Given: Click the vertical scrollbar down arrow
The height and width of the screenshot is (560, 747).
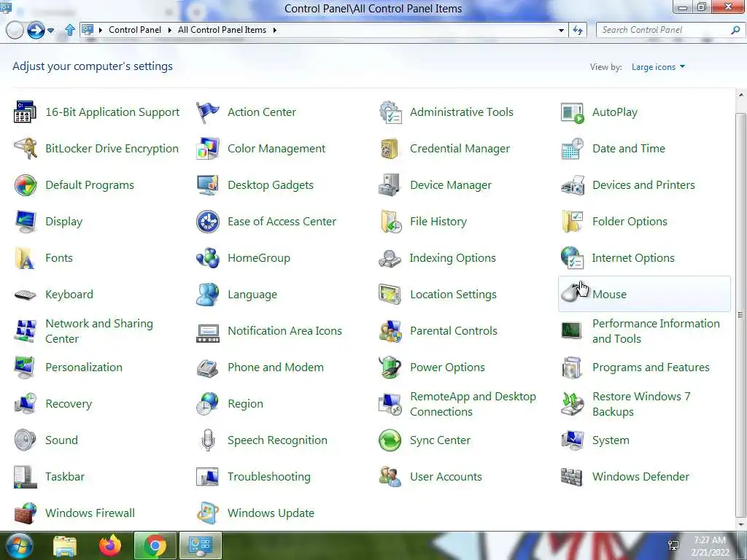Looking at the screenshot, I should coord(740,524).
